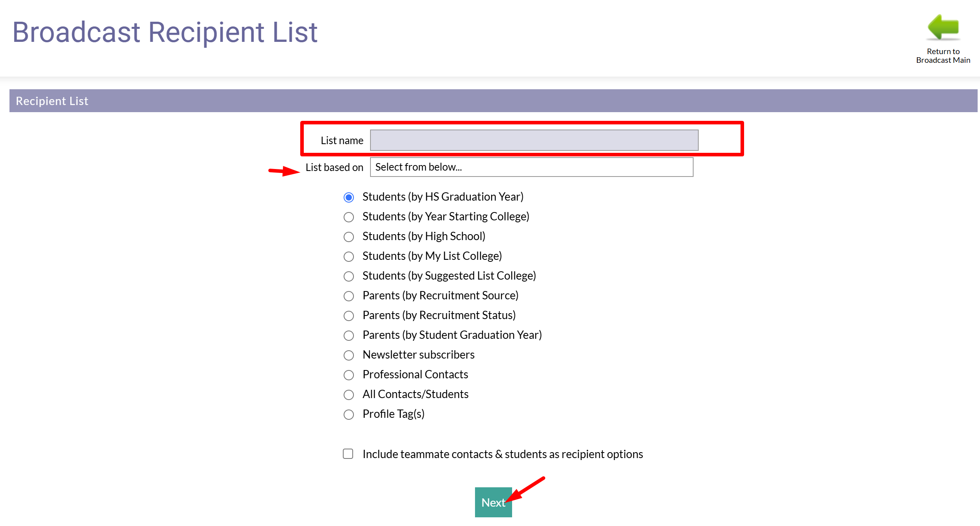Image resolution: width=980 pixels, height=526 pixels.
Task: Choose Parents by Recruitment Status
Action: [349, 316]
